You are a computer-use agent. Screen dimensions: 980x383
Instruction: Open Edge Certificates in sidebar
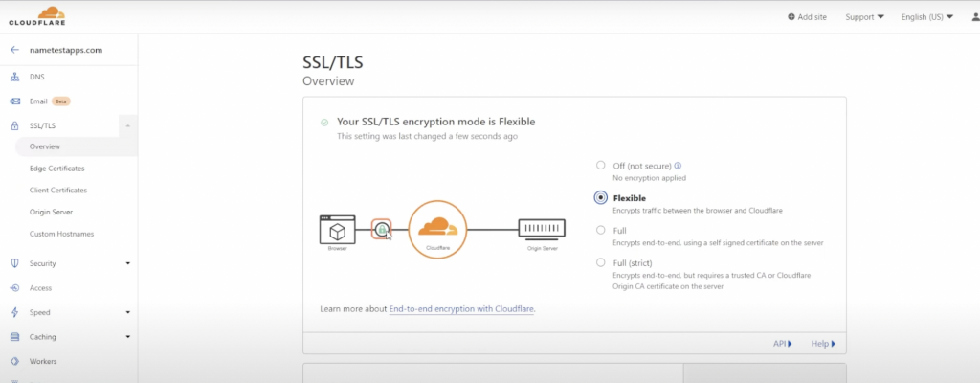click(x=56, y=169)
